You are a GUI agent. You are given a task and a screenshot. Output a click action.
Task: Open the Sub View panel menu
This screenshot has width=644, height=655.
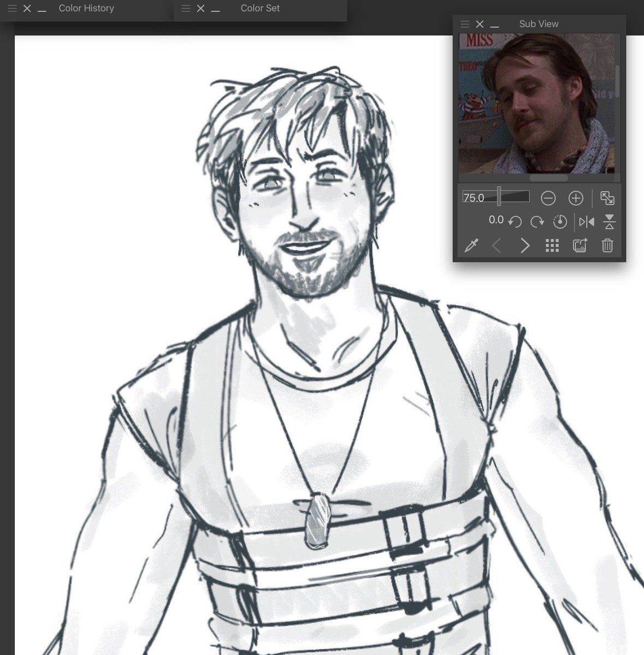[x=465, y=24]
